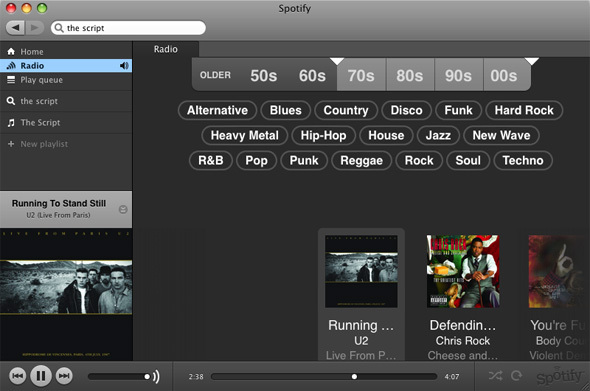Image resolution: width=590 pixels, height=391 pixels.
Task: Choose the Hard Rock genre
Action: [524, 110]
